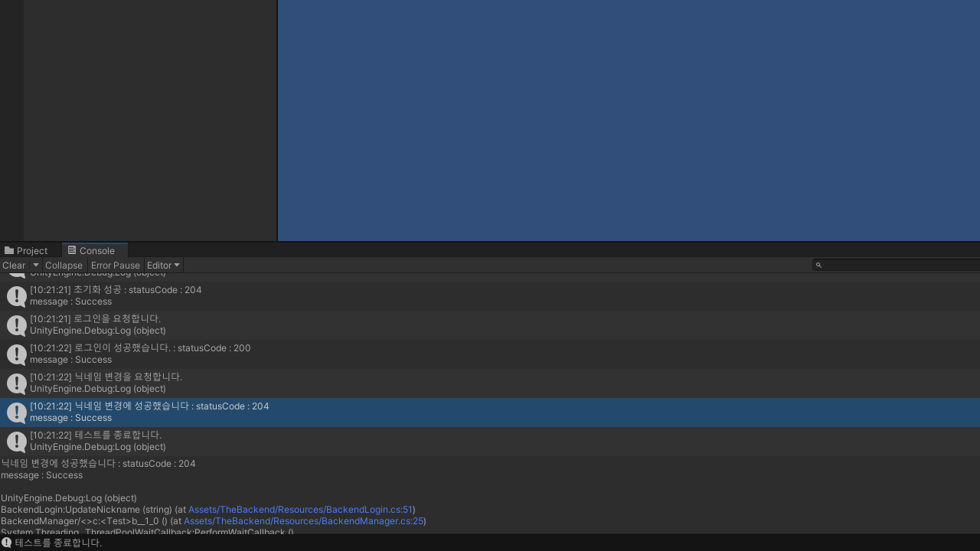This screenshot has width=980, height=551.
Task: Click the blue game view area
Action: coord(629,120)
